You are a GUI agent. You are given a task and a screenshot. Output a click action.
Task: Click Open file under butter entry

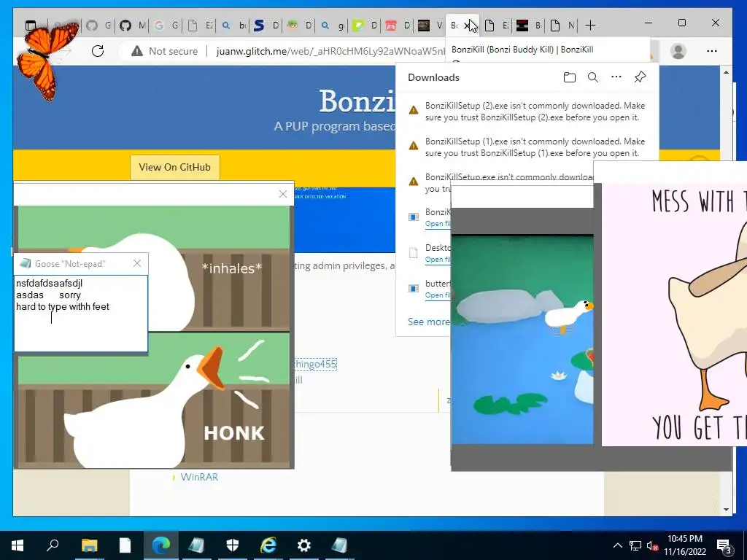tap(438, 295)
